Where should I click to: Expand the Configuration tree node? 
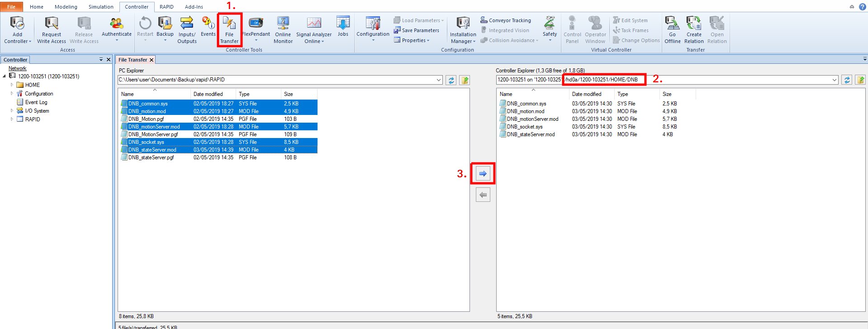12,93
